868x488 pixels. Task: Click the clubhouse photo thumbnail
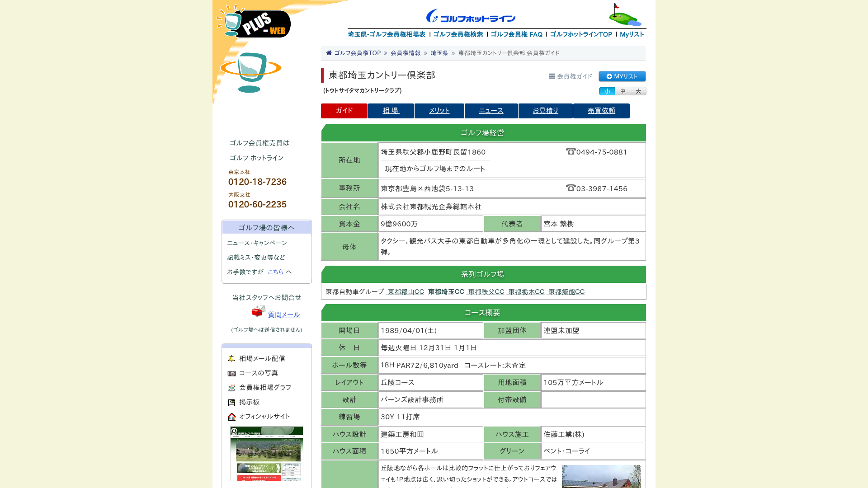[601, 476]
